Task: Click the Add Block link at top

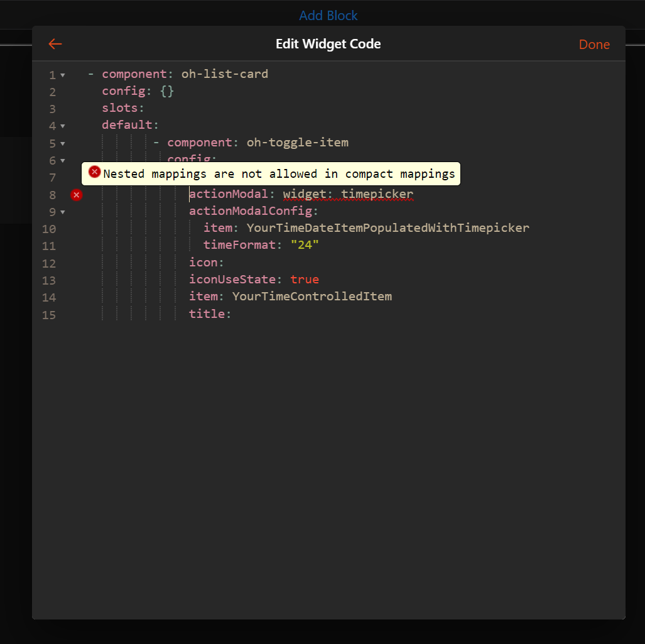Action: [328, 16]
